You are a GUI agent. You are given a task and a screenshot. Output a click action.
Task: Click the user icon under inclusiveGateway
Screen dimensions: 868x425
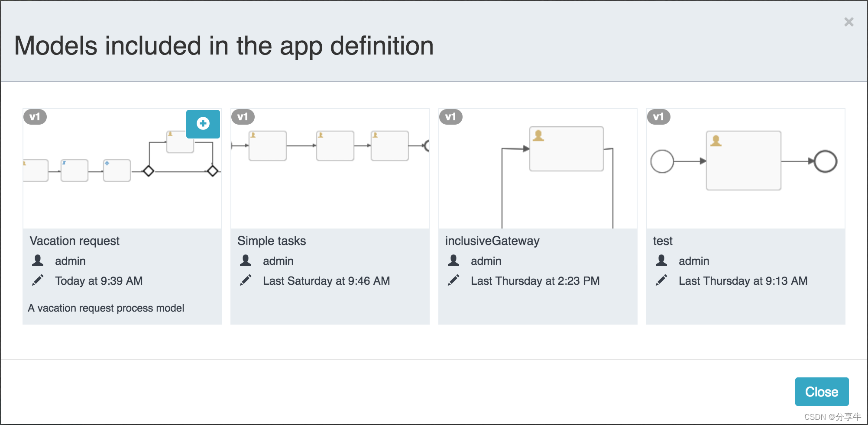click(x=453, y=261)
